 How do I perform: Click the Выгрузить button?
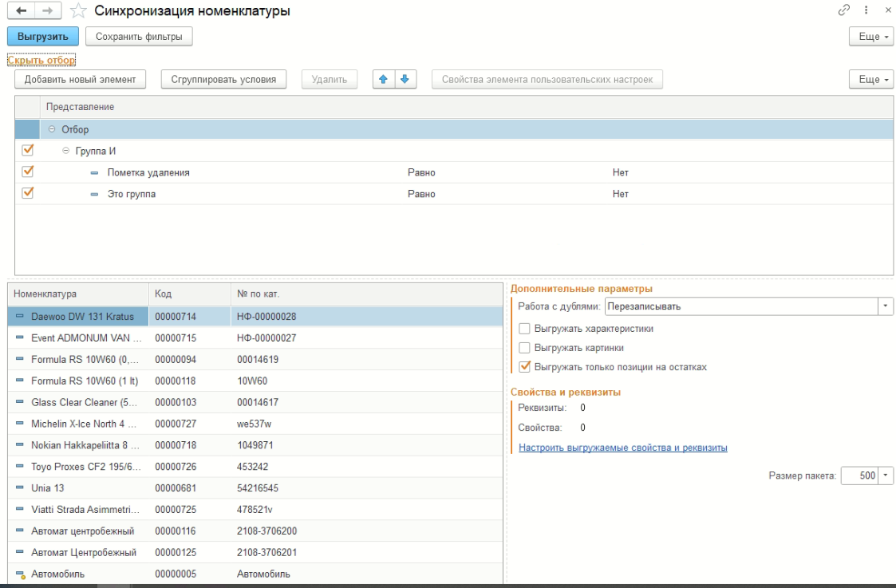coord(43,36)
